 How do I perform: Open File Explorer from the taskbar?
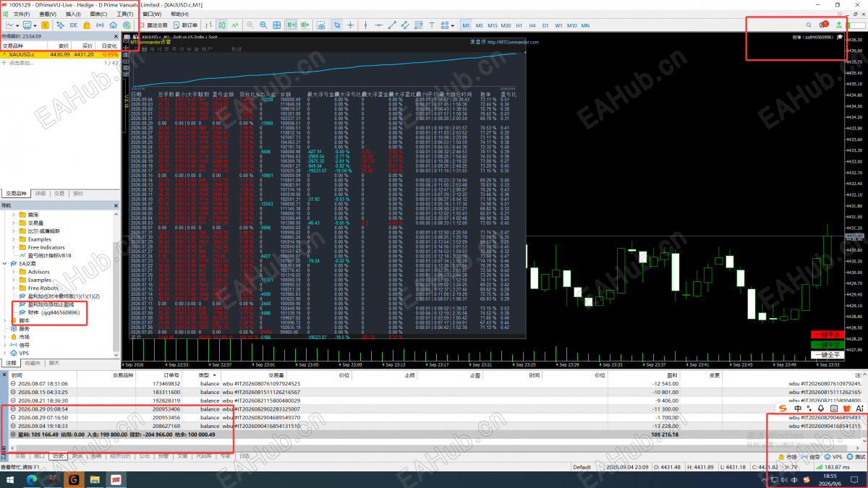pyautogui.click(x=95, y=479)
